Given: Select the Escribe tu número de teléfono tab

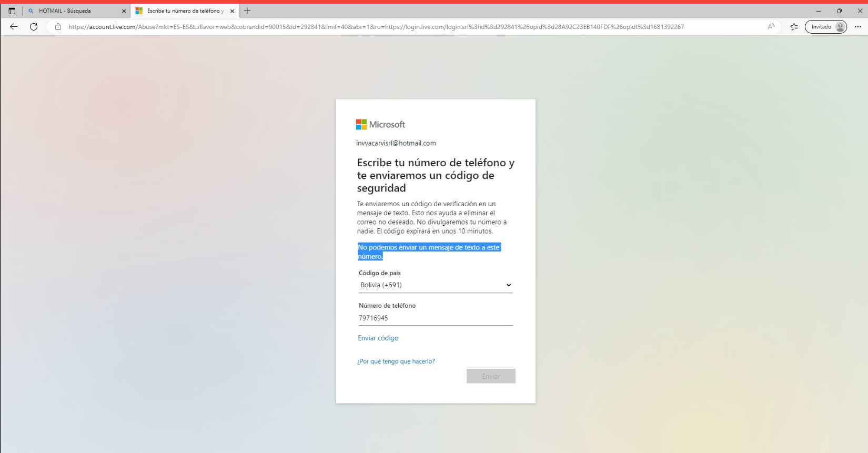Looking at the screenshot, I should [x=185, y=11].
